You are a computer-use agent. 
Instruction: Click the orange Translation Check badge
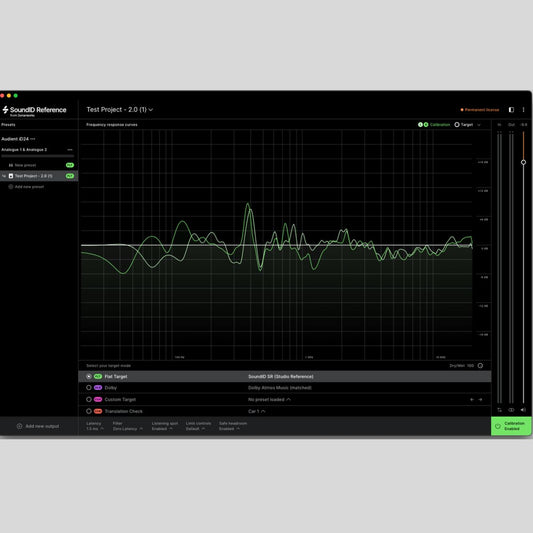point(98,411)
